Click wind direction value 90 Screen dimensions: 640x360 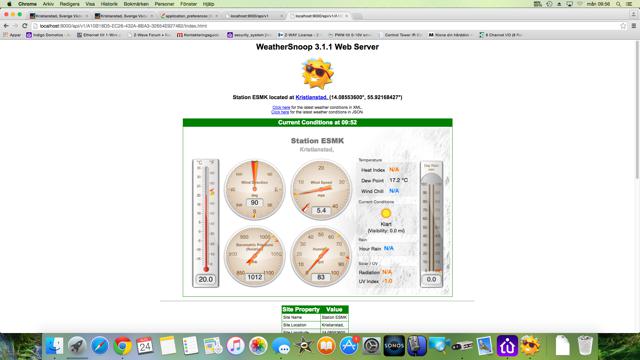[254, 203]
